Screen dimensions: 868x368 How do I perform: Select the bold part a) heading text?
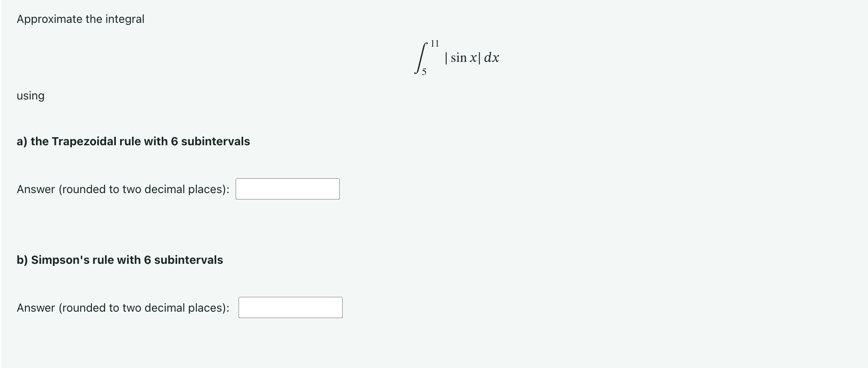coord(133,141)
